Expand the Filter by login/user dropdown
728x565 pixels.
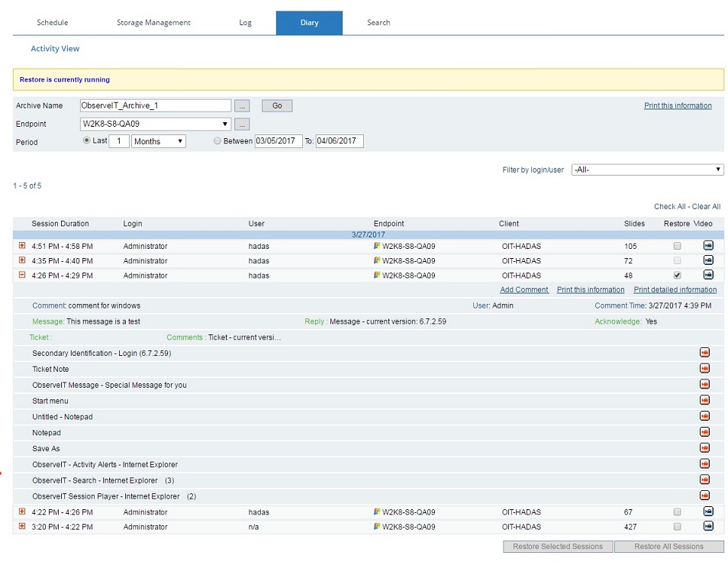click(647, 169)
